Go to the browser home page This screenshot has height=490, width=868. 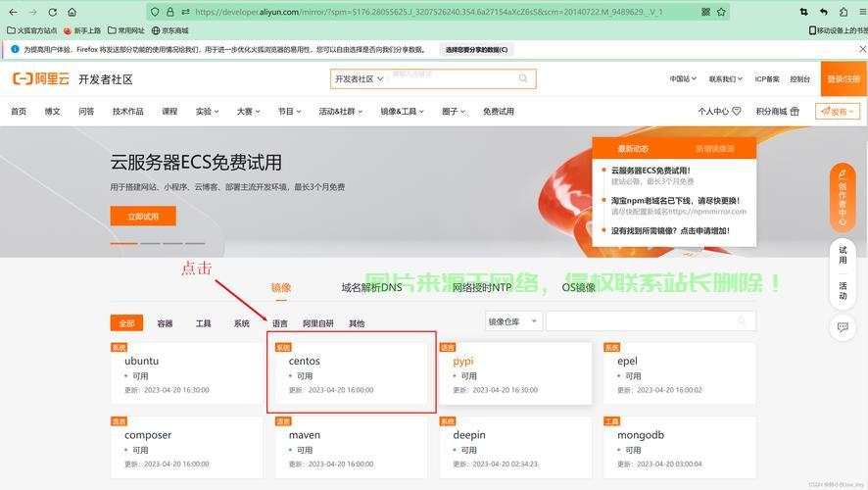coord(72,12)
